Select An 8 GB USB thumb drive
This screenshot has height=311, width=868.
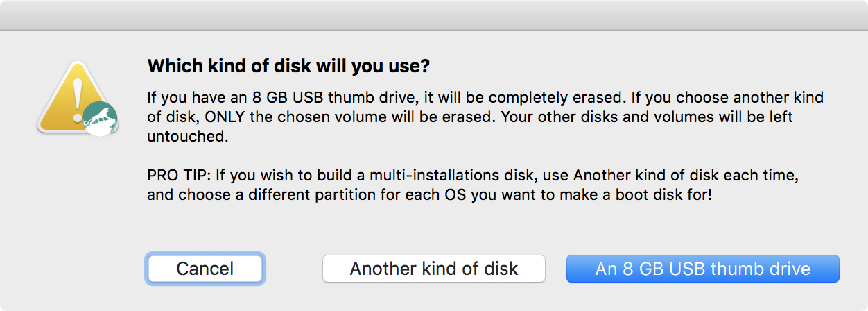click(703, 269)
